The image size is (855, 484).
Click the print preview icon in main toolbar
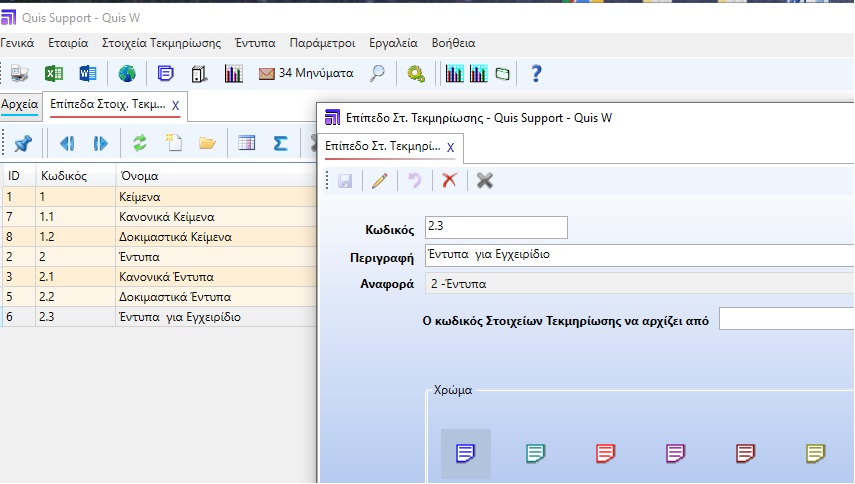(x=20, y=73)
